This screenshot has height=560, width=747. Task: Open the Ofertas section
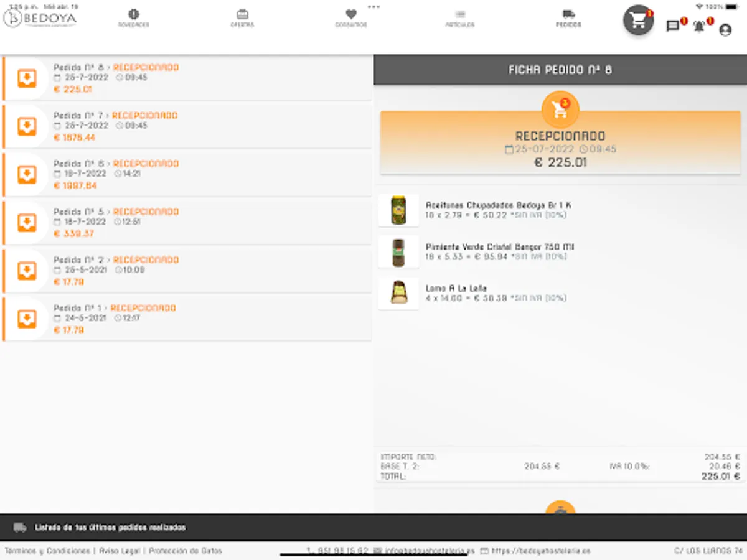(x=242, y=19)
